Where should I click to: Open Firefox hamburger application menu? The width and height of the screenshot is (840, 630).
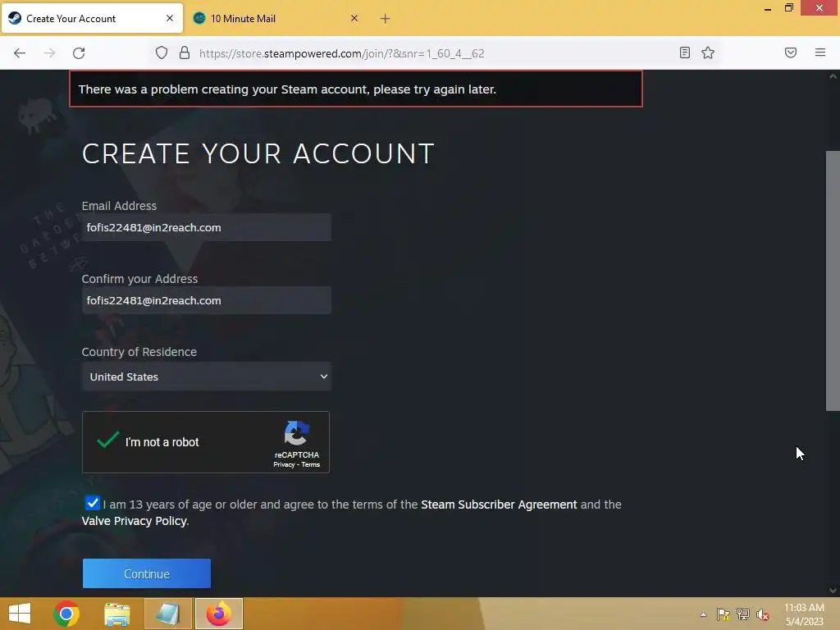[x=819, y=52]
